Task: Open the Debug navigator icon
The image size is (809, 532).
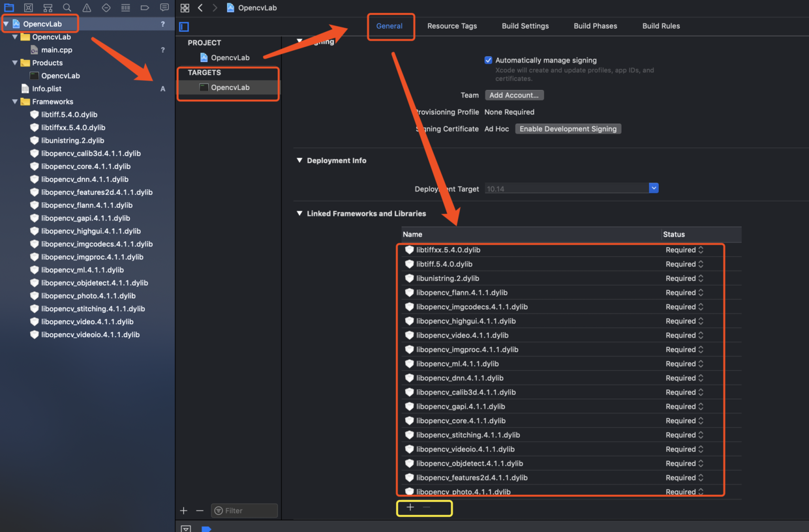Action: 126,8
